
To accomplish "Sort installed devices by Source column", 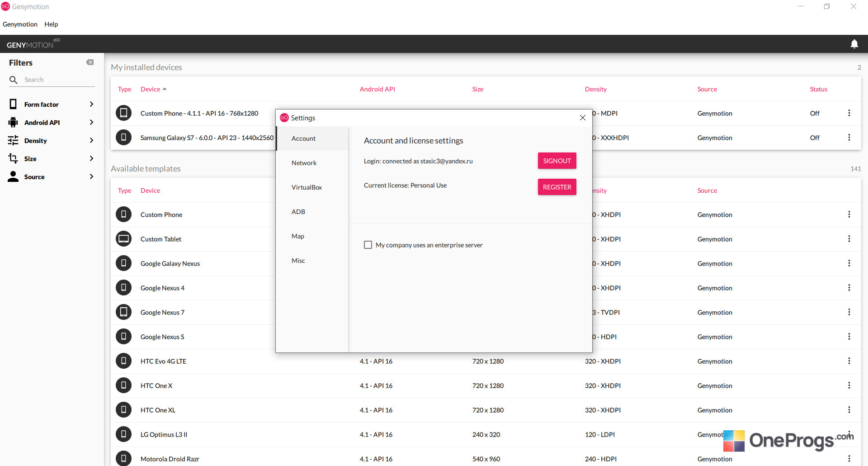I will 707,89.
